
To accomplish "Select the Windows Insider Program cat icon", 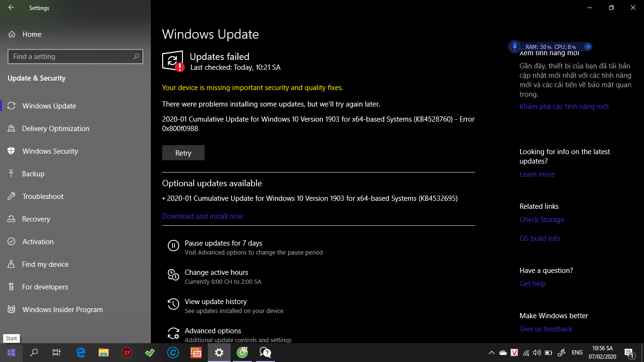I will click(12, 310).
